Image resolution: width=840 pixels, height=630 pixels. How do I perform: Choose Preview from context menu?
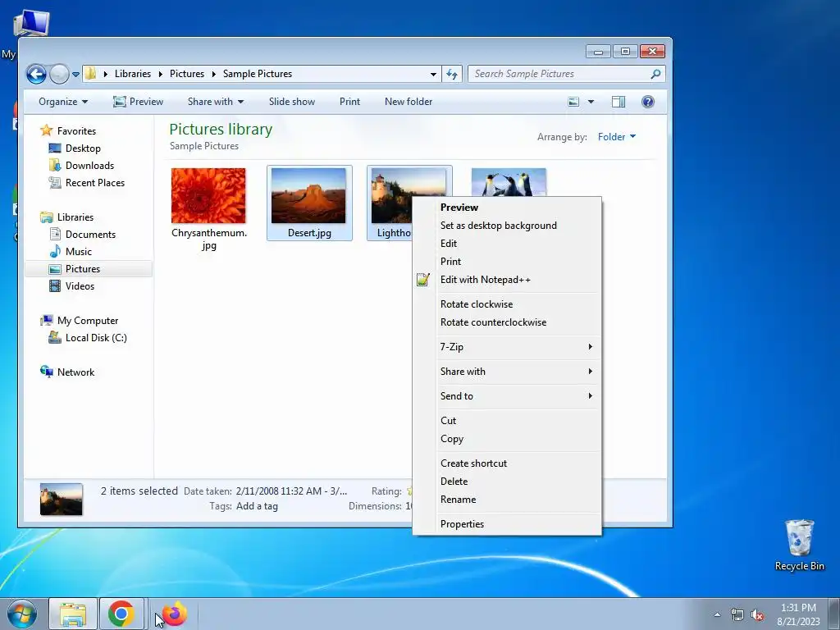point(507,207)
